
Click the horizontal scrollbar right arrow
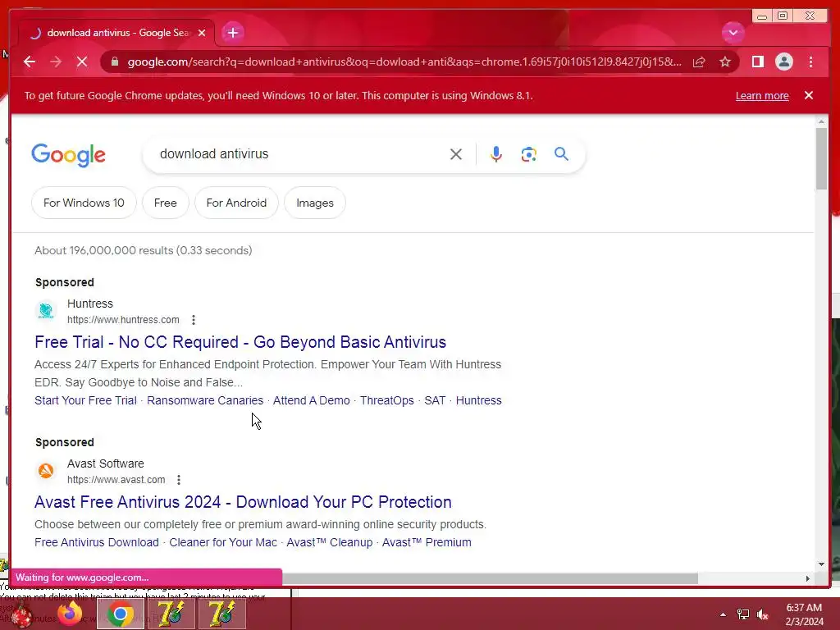807,578
